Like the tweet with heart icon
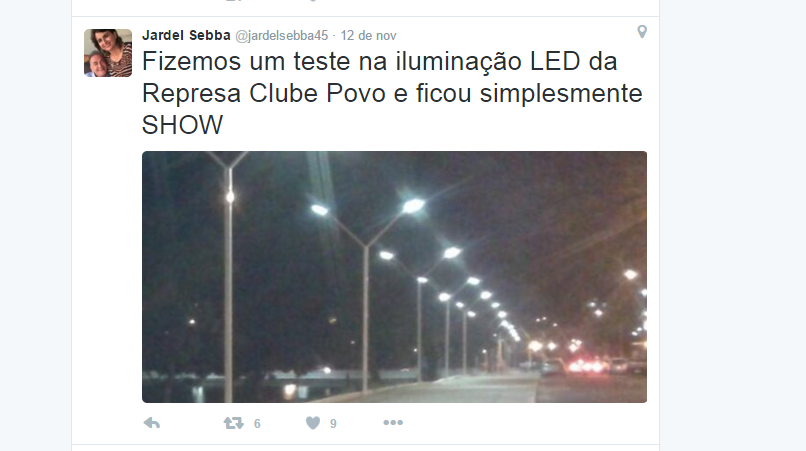The height and width of the screenshot is (451, 806). 313,423
